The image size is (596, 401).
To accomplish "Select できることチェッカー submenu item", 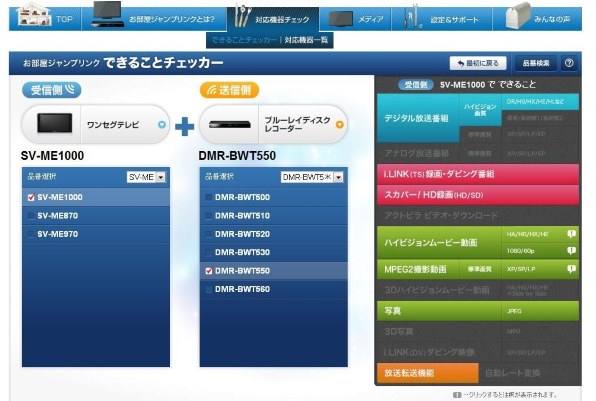I will (x=244, y=40).
